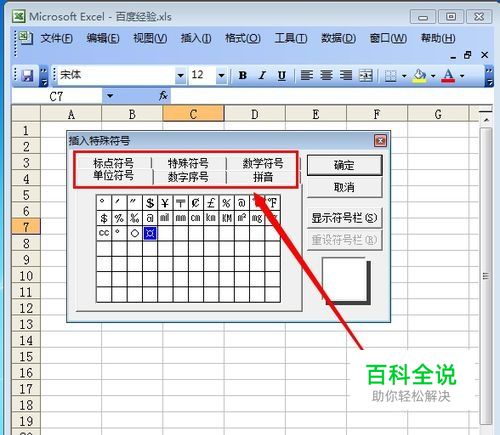
Task: Click the Save toolbar icon
Action: 27,76
